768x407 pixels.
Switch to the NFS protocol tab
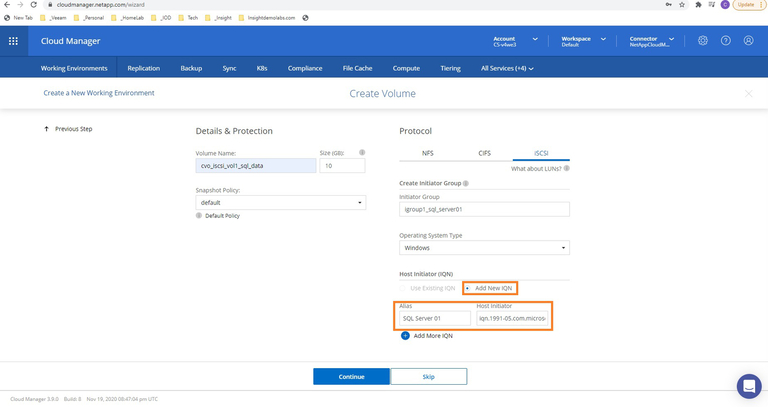(x=427, y=154)
